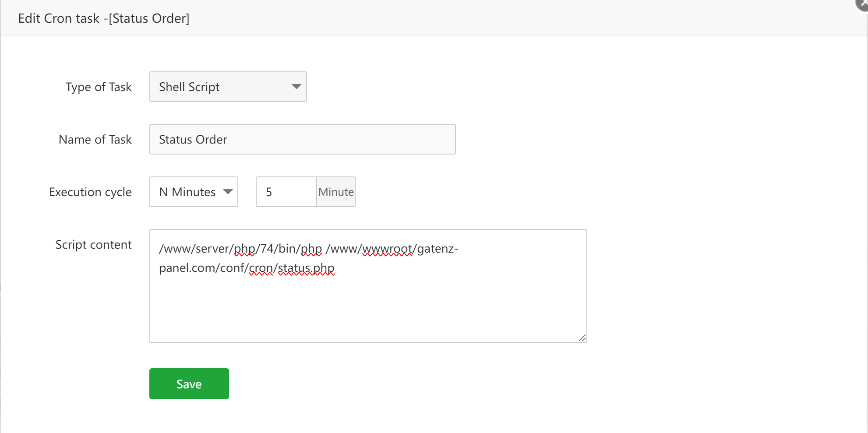This screenshot has width=868, height=433.
Task: Click the underlined cron word in script
Action: pos(261,268)
